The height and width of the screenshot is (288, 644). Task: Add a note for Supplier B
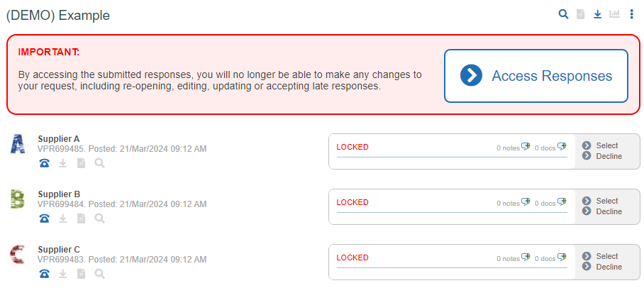(x=526, y=201)
